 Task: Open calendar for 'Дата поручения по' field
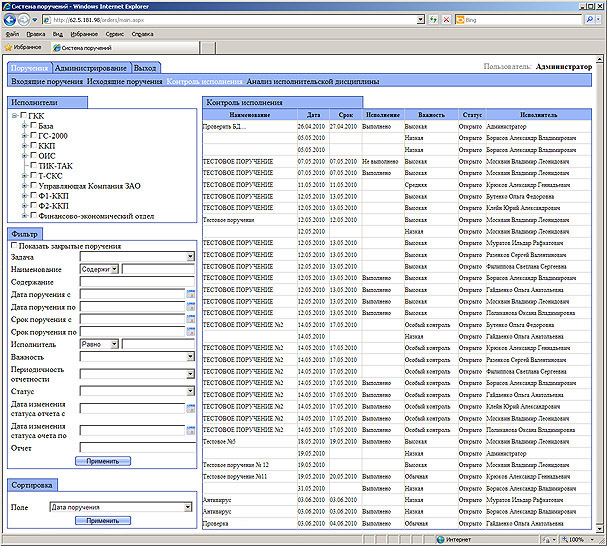click(191, 307)
